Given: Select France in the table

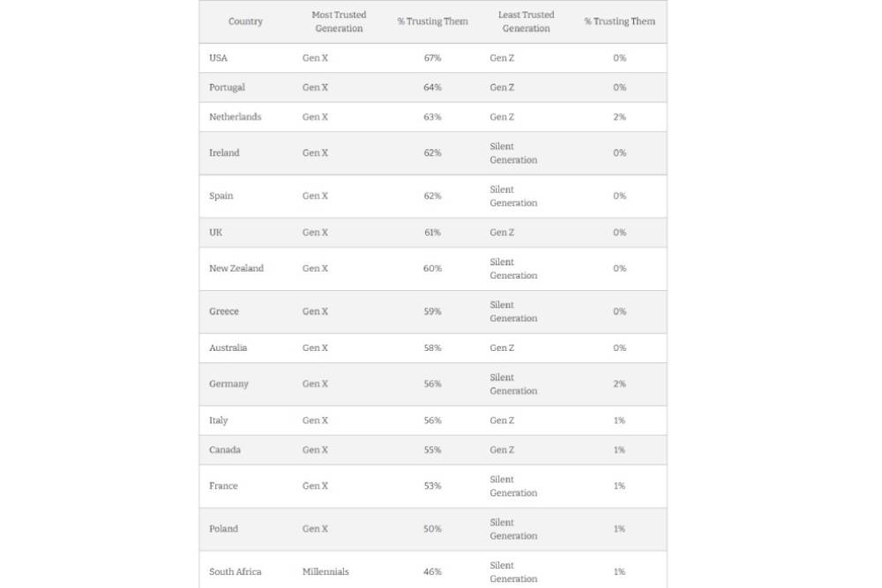Looking at the screenshot, I should 223,486.
